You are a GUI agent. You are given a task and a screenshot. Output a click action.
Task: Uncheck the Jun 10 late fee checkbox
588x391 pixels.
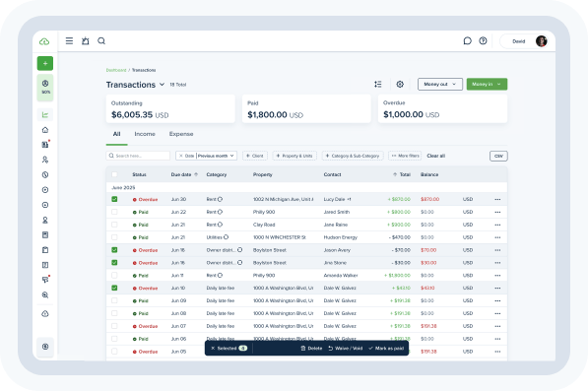click(114, 288)
